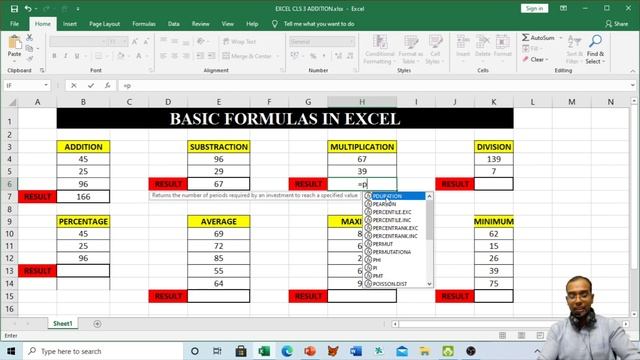This screenshot has width=640, height=360.
Task: Click the AutoSum sigma icon
Action: [x=525, y=38]
